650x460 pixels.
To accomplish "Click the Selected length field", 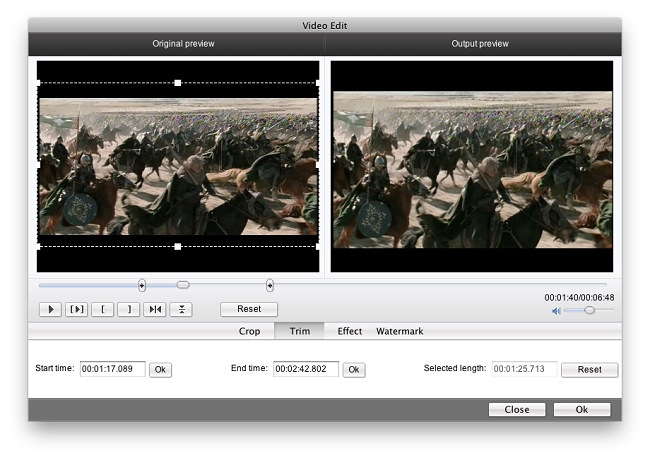I will click(x=524, y=369).
